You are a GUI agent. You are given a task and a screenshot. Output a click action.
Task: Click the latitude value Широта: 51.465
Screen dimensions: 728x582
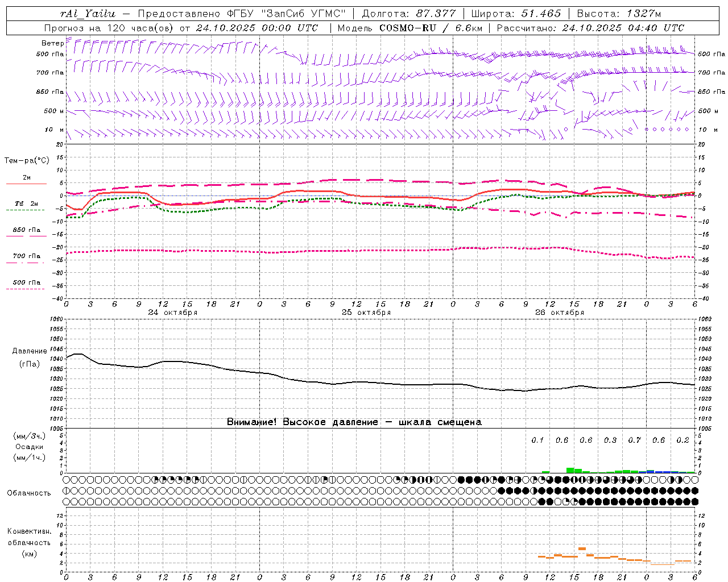coord(516,14)
